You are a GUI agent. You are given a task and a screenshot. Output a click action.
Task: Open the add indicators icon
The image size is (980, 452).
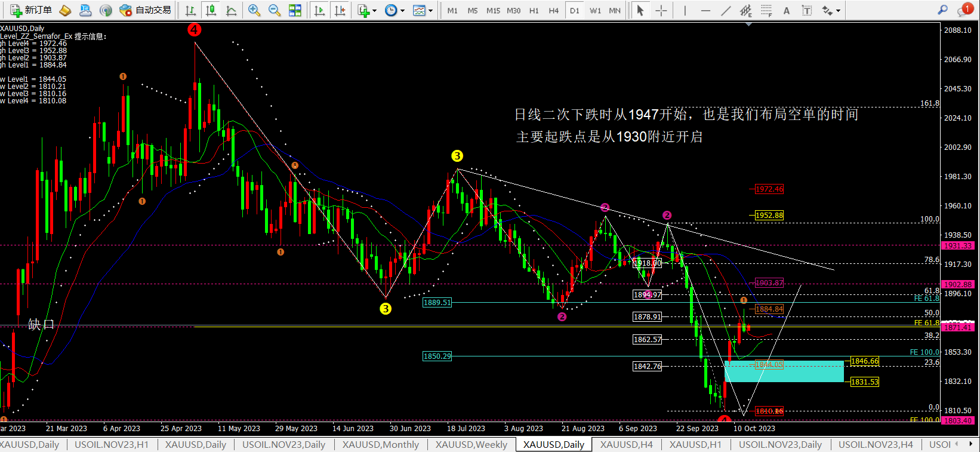[363, 10]
